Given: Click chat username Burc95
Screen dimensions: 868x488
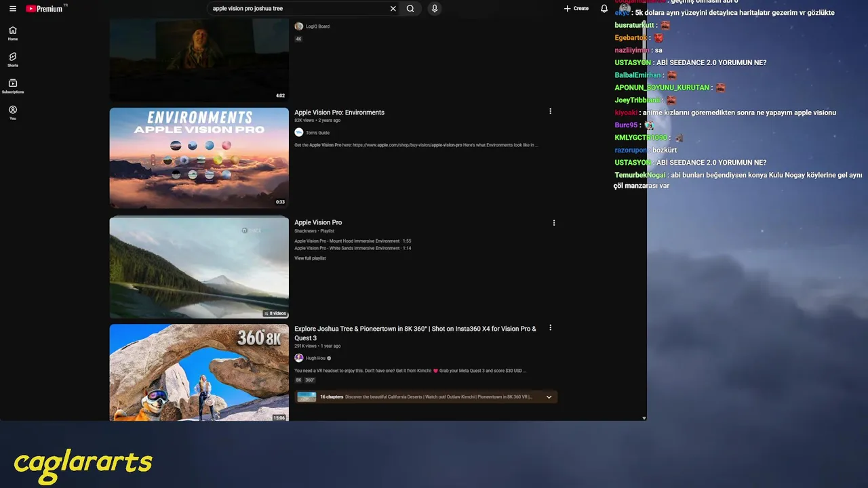Looking at the screenshot, I should tap(626, 125).
